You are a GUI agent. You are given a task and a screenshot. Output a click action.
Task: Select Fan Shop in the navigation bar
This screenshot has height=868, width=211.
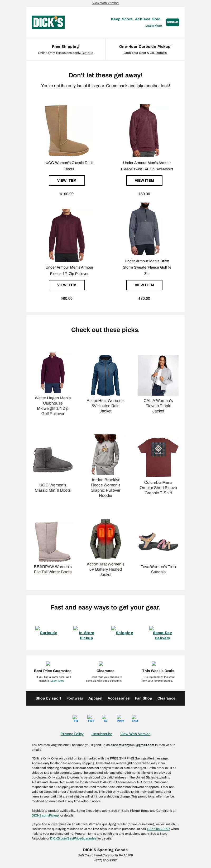pyautogui.click(x=143, y=698)
